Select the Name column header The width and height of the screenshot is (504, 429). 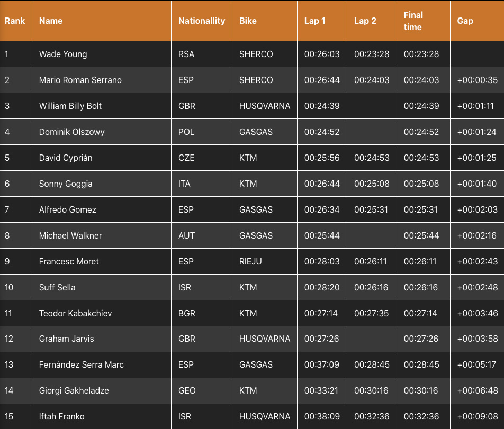tap(51, 21)
